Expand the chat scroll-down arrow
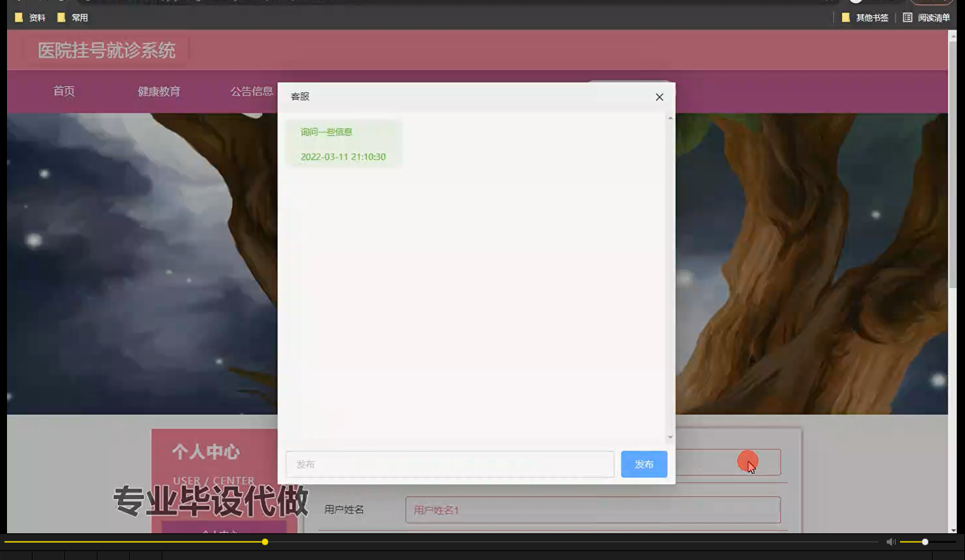The height and width of the screenshot is (560, 965). (x=670, y=437)
